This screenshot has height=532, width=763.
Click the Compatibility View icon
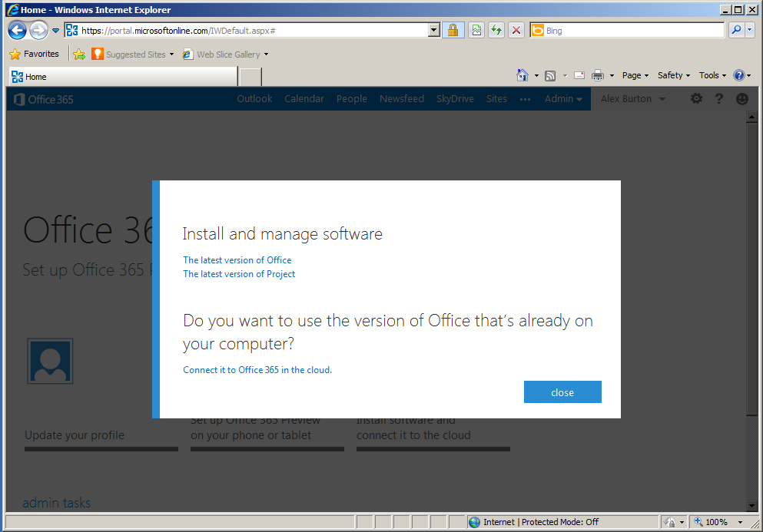[476, 30]
